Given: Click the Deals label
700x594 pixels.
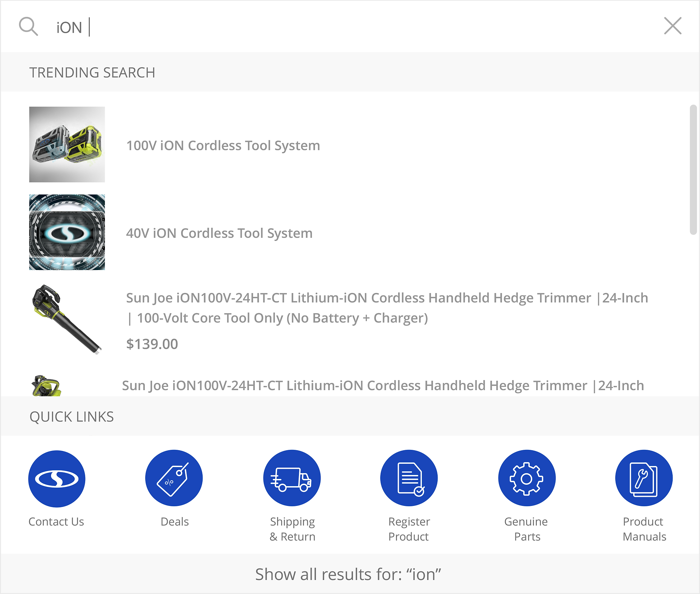Looking at the screenshot, I should click(175, 521).
